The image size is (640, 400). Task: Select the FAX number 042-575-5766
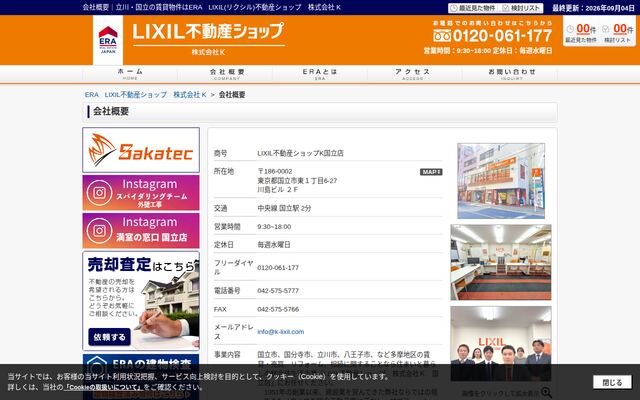tap(278, 309)
